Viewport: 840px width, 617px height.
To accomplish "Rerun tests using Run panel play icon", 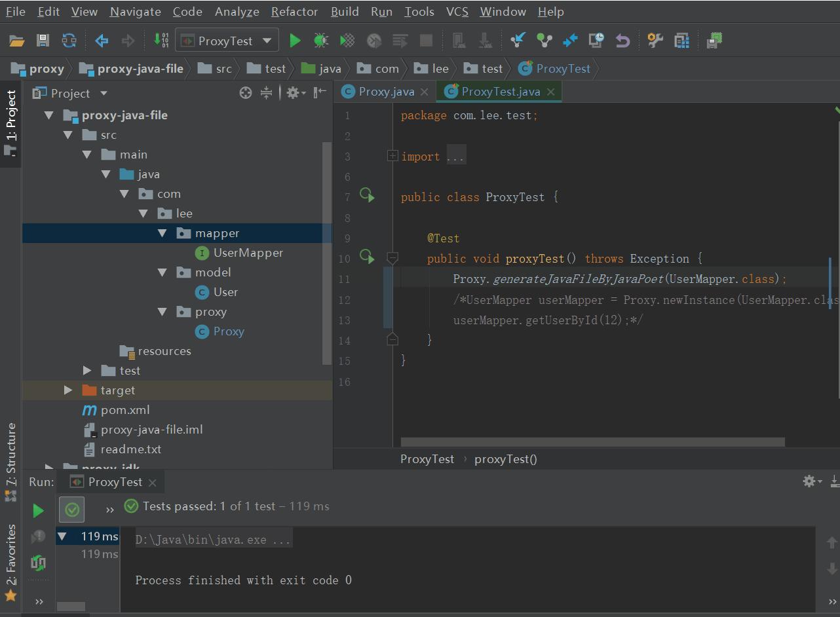I will 38,510.
